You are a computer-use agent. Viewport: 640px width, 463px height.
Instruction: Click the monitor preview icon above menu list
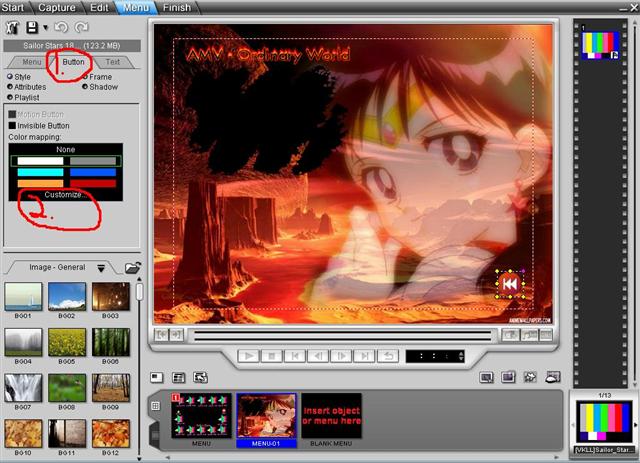(x=487, y=377)
